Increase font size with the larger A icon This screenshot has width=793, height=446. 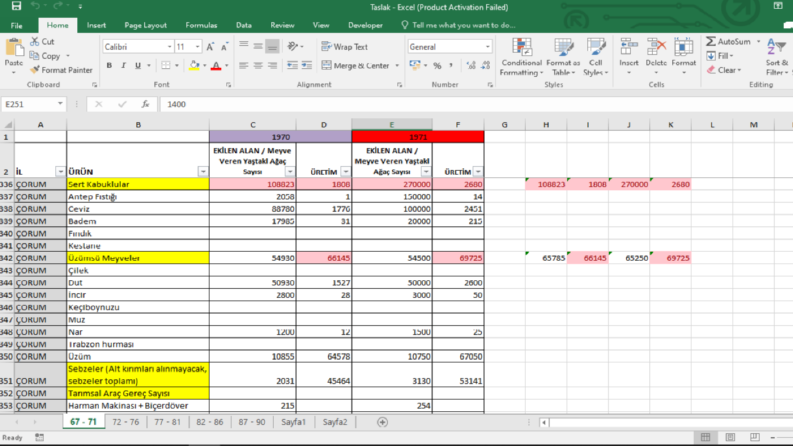coord(210,47)
